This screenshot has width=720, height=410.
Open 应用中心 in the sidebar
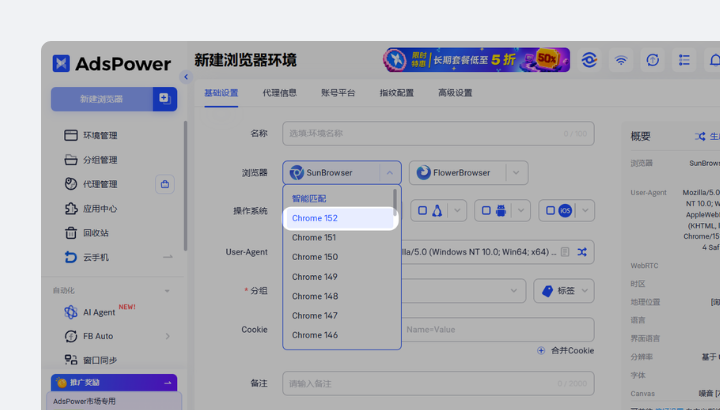coord(90,208)
